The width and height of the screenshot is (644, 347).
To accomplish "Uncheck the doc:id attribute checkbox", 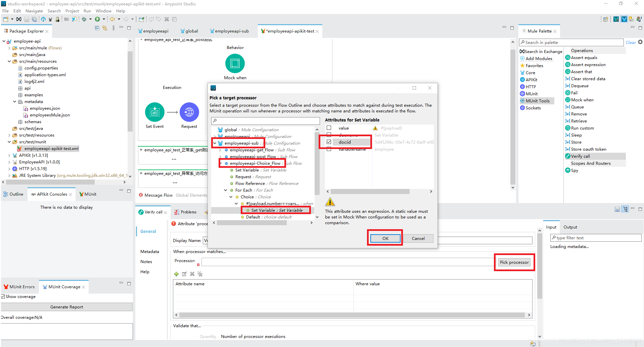I will 329,142.
